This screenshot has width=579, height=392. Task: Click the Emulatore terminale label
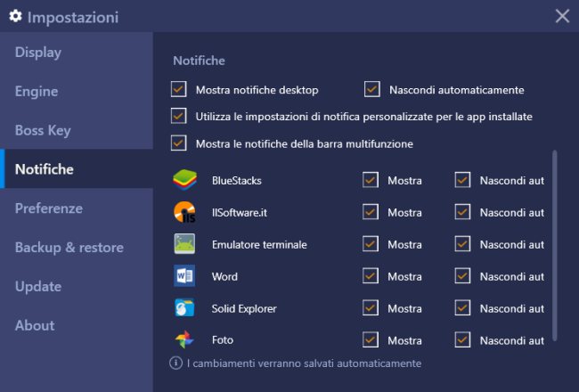(x=259, y=244)
